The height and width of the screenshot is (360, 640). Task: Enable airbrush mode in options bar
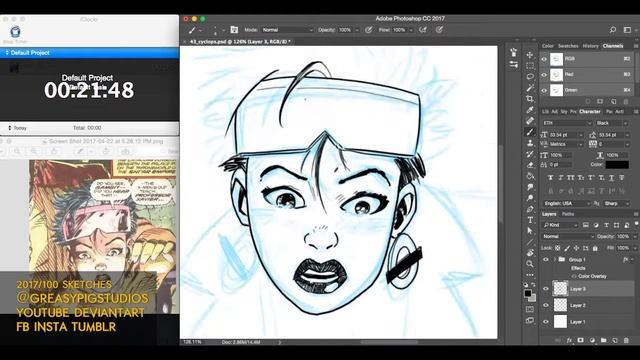(x=423, y=30)
